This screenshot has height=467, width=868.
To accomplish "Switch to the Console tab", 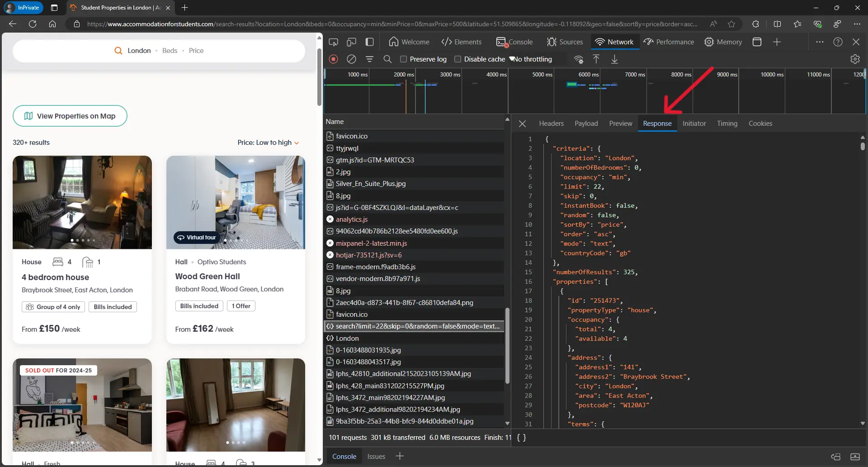I will pos(514,42).
